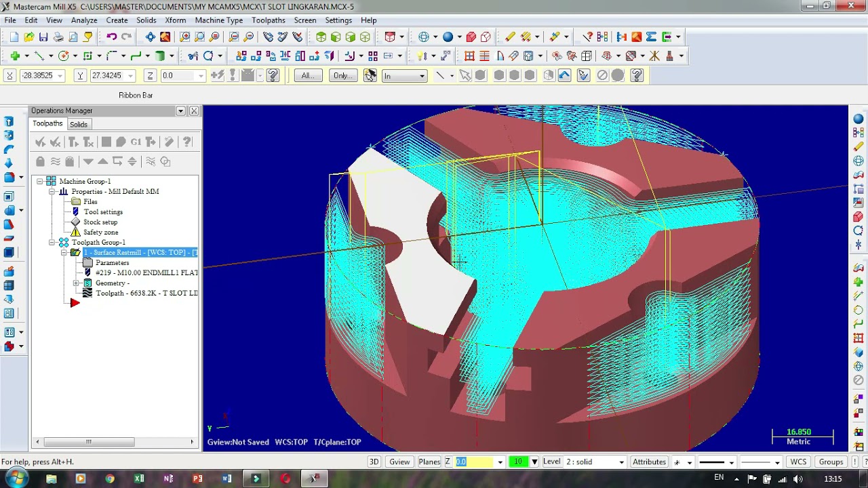Click the Verify selected operations icon
Viewport: 868px width, 488px height.
tap(121, 142)
